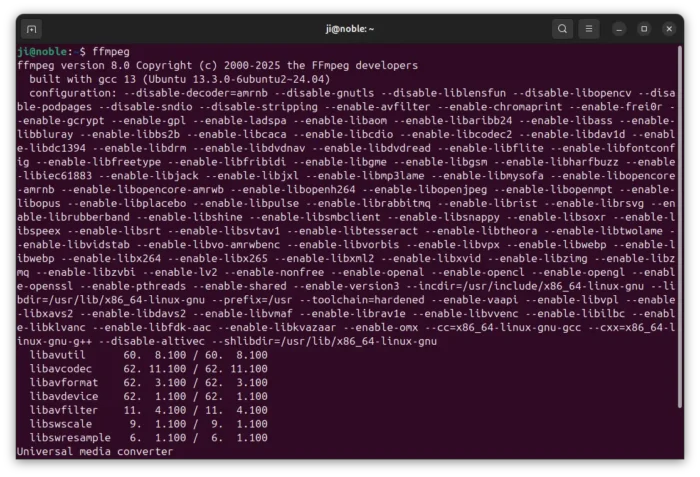Click the 'libswresample' version row

148,438
